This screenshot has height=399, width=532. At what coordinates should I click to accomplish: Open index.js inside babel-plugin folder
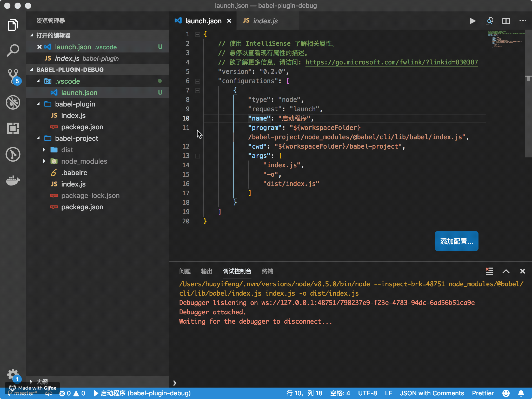click(x=97, y=115)
